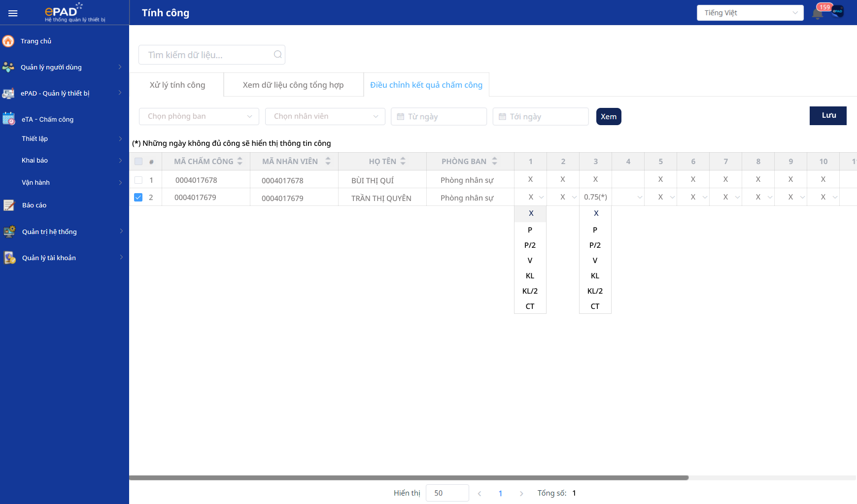This screenshot has height=504, width=857.
Task: Switch to Xử lý tính công tab
Action: click(x=177, y=85)
